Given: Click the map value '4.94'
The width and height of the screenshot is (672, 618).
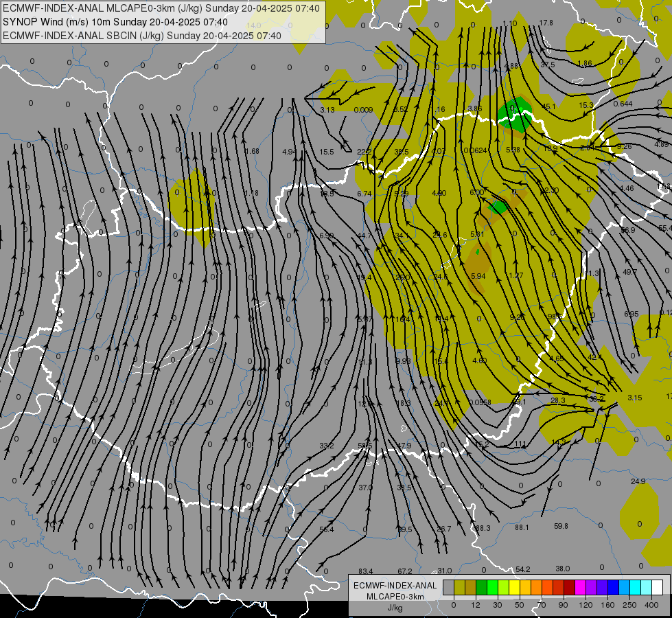Looking at the screenshot, I should [x=289, y=152].
